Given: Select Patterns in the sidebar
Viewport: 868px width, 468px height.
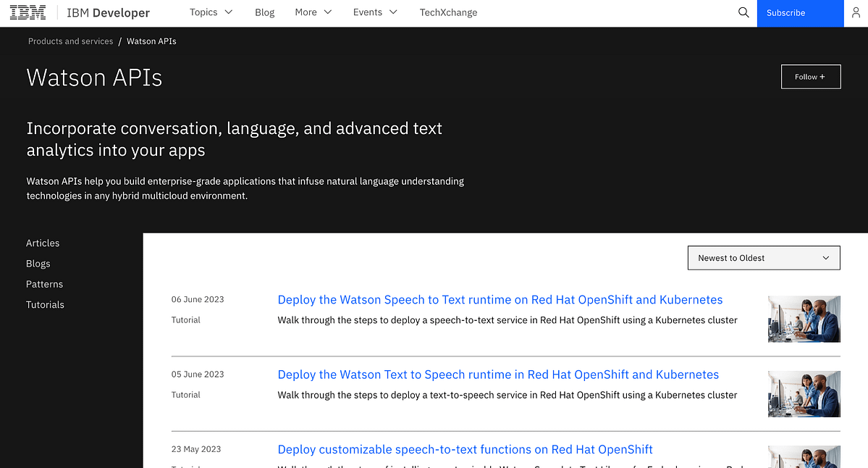Looking at the screenshot, I should point(44,284).
